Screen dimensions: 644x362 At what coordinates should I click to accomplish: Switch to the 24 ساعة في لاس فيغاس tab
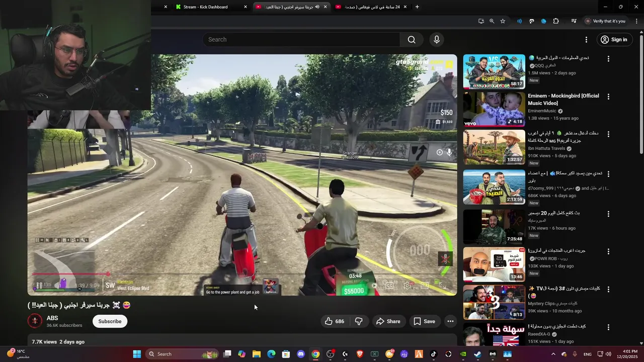(x=372, y=7)
